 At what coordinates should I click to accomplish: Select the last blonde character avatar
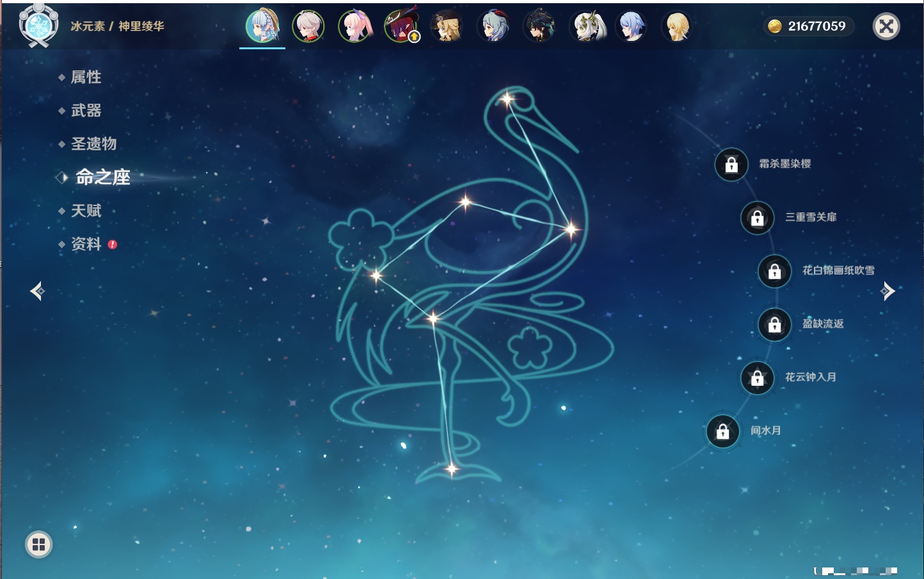677,27
